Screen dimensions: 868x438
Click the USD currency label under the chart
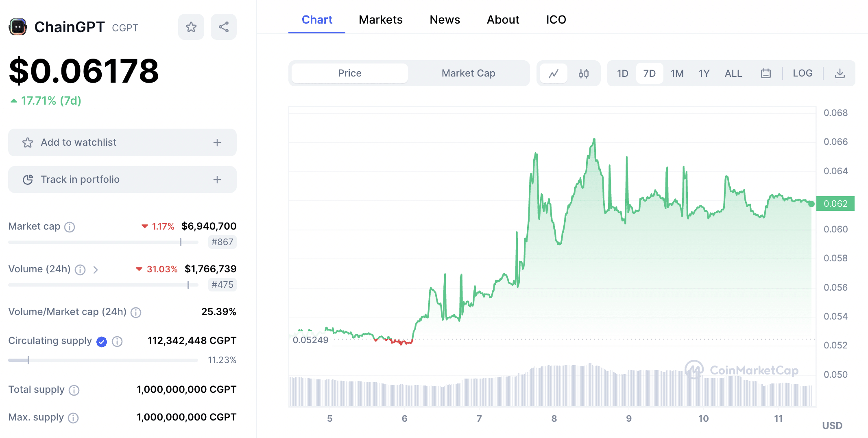tap(832, 426)
